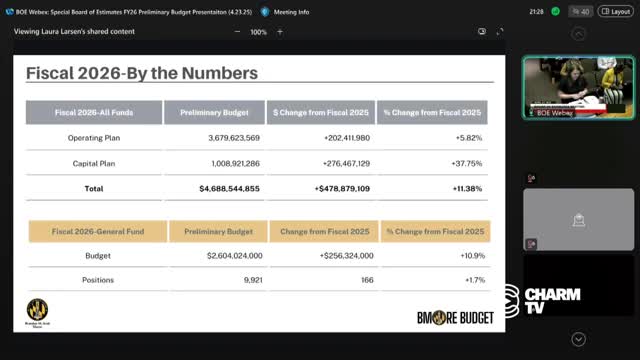This screenshot has width=640, height=360.
Task: Zoom in shared content with plus
Action: 280,31
